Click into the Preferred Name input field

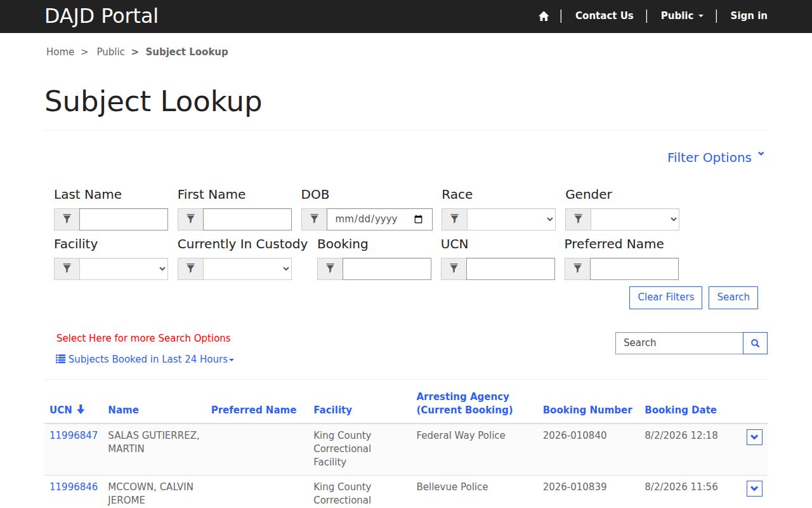(x=634, y=269)
